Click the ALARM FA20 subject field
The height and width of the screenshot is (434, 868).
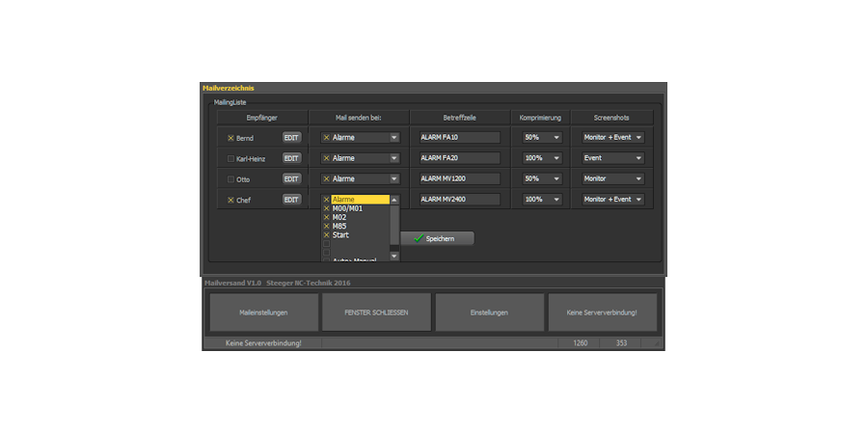point(459,158)
